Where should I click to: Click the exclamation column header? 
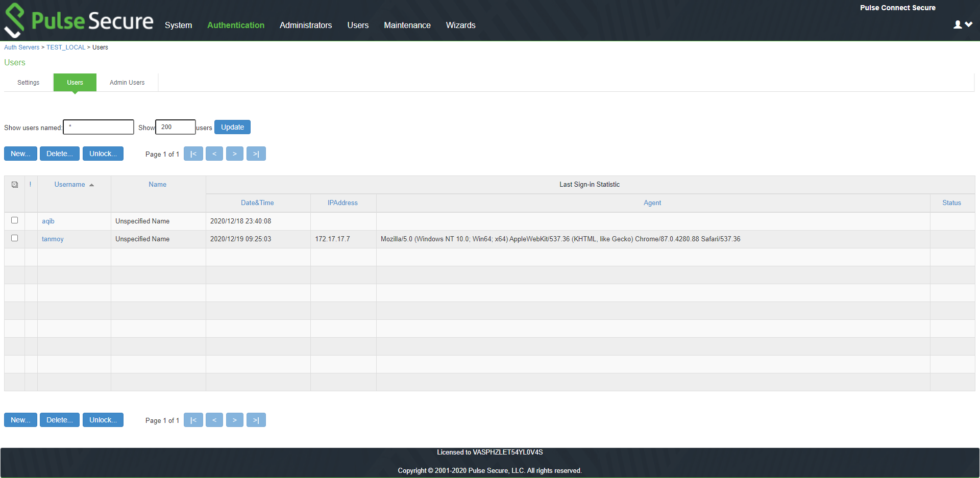[31, 185]
